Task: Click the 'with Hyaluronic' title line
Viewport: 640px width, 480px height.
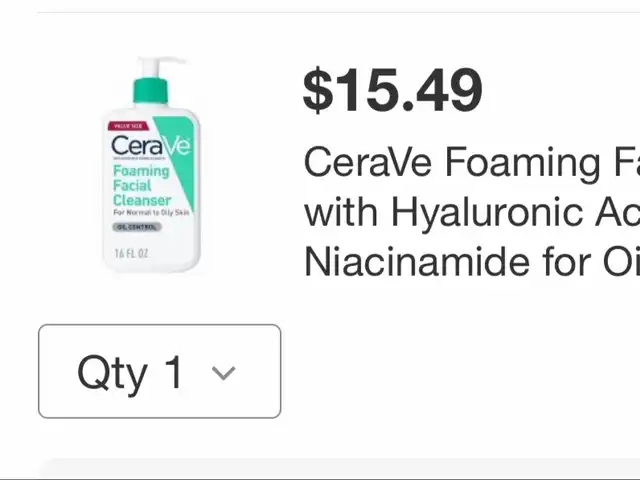Action: point(472,213)
